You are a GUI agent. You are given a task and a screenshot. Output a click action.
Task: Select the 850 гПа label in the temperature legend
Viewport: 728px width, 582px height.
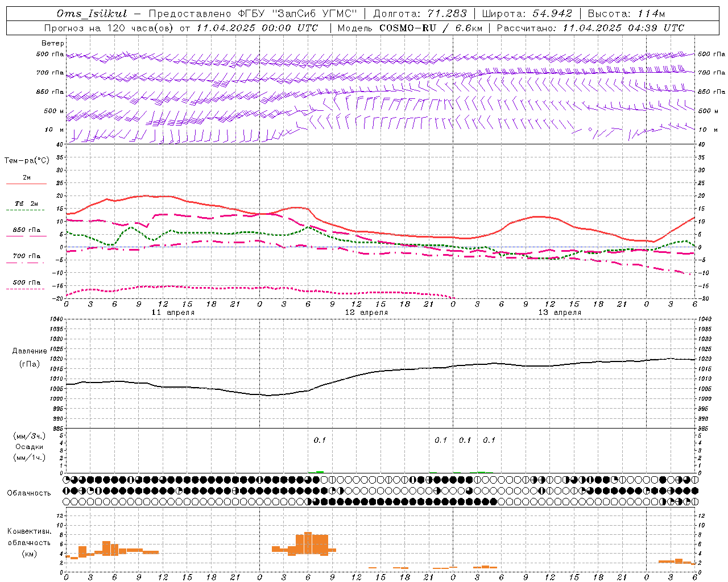[x=27, y=230]
